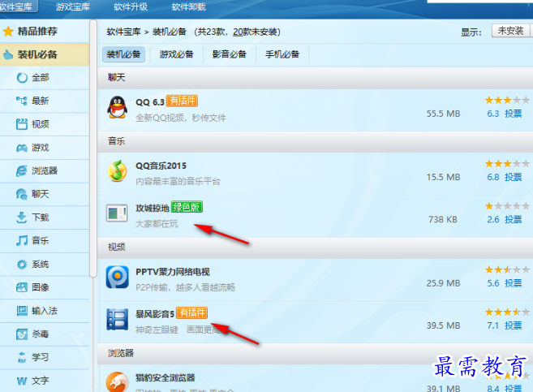
Task: Click the sidebar vertical scrollbar
Action: coord(93,149)
